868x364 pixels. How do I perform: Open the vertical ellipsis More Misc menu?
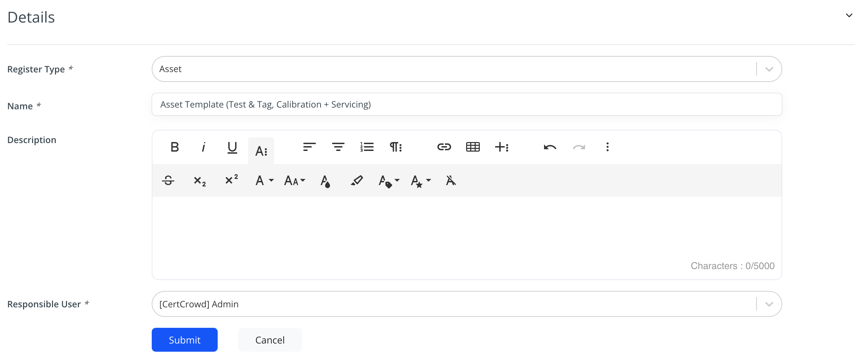(x=607, y=147)
